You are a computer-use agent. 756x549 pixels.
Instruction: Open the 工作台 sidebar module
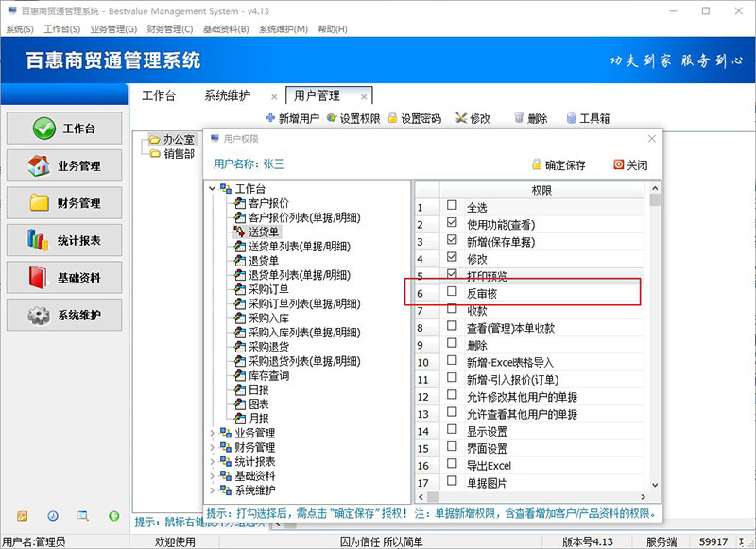64,129
